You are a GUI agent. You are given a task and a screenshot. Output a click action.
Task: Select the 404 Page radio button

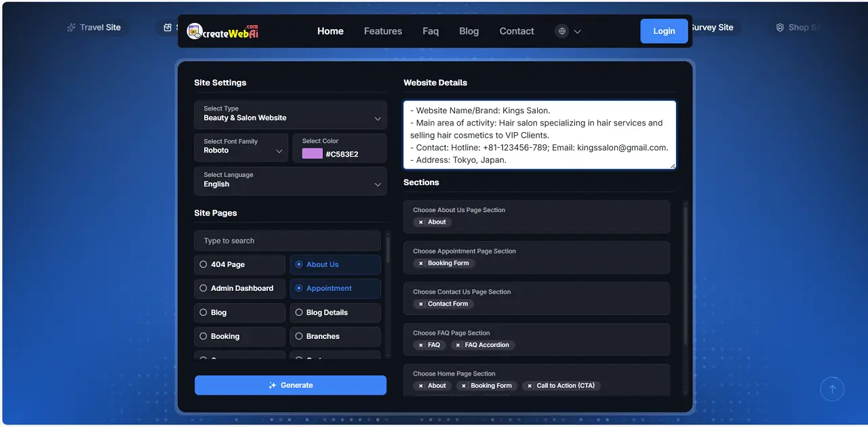pos(204,264)
